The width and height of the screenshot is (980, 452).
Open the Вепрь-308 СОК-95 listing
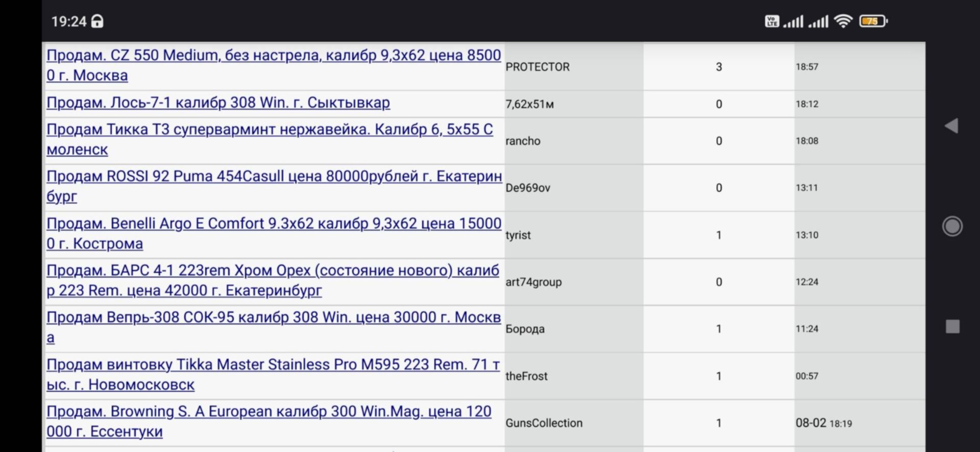click(x=274, y=327)
